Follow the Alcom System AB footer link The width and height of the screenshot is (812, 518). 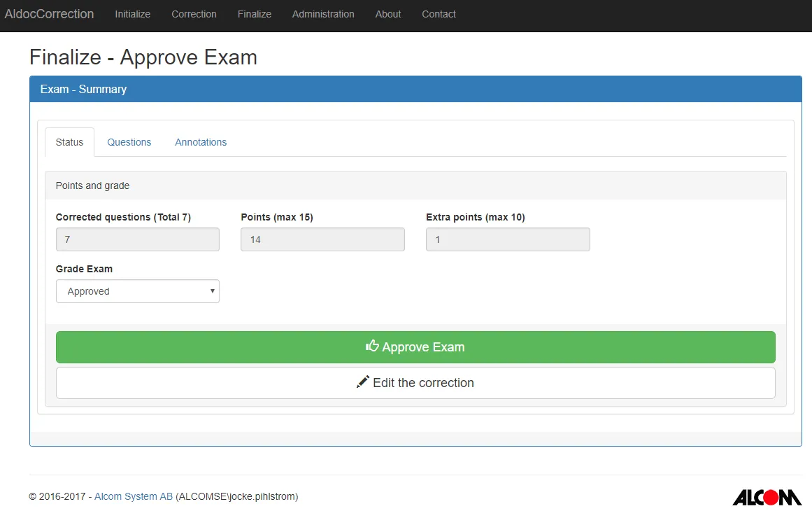[133, 496]
